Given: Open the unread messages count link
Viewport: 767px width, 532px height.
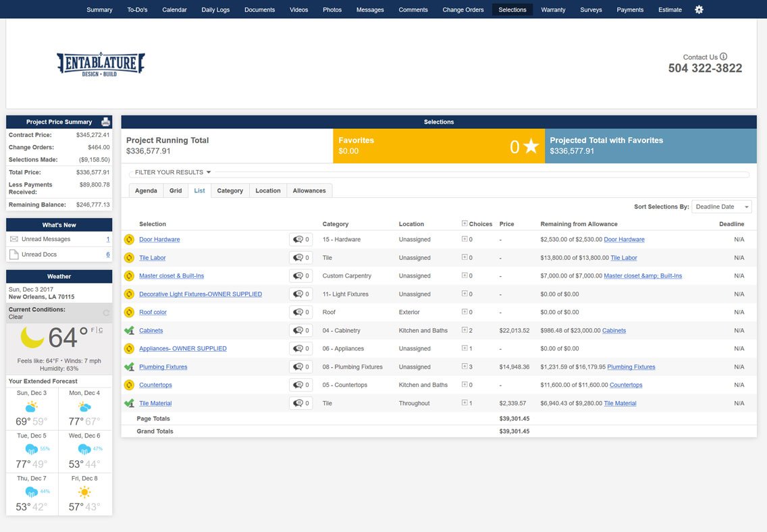Looking at the screenshot, I should pyautogui.click(x=107, y=239).
